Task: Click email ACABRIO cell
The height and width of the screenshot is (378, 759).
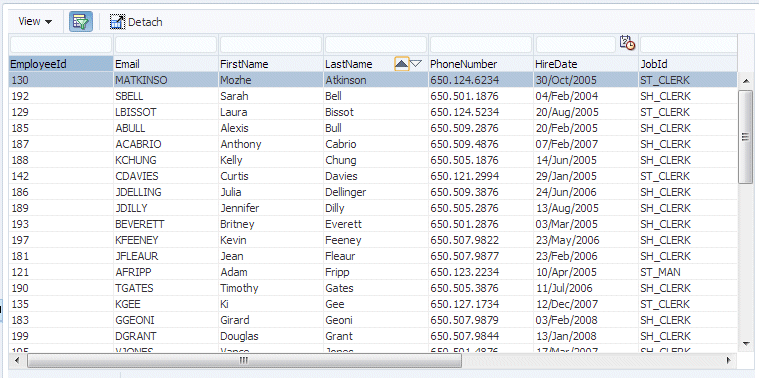Action: click(166, 144)
